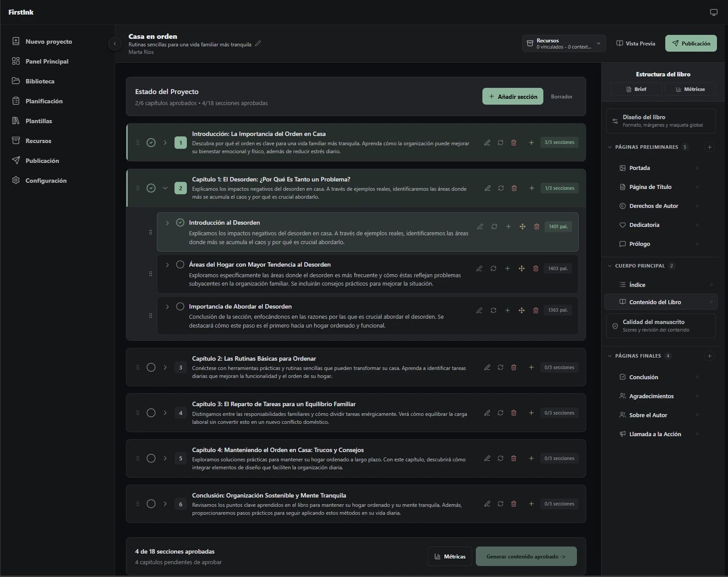Regenerate the Importancia de Abordar section

(x=493, y=310)
